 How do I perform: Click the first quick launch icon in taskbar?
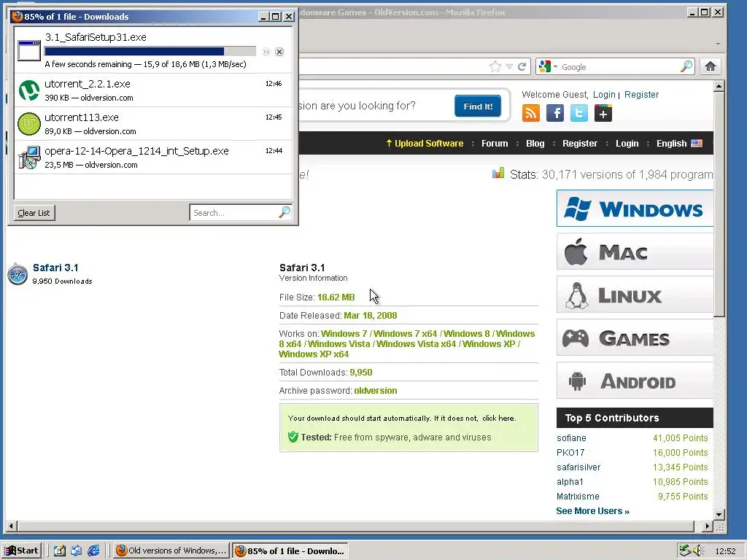tap(60, 551)
